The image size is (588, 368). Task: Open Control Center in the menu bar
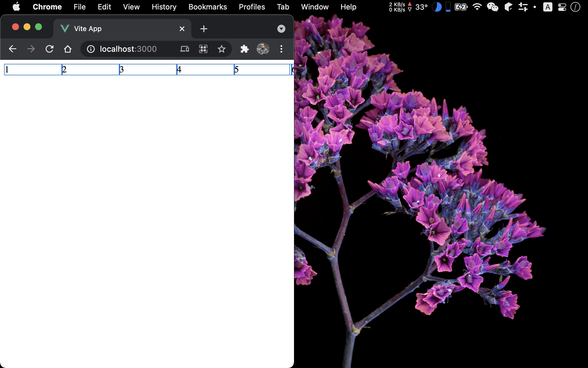(x=562, y=7)
